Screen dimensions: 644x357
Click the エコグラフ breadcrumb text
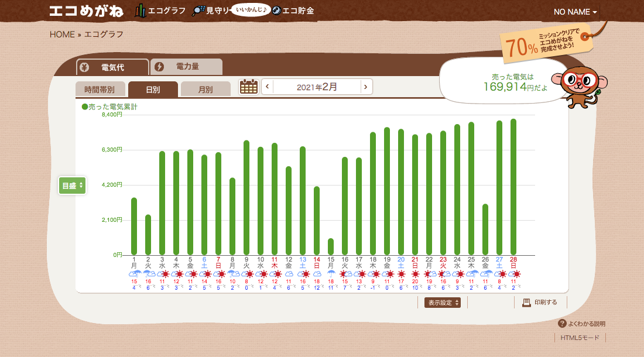point(104,35)
